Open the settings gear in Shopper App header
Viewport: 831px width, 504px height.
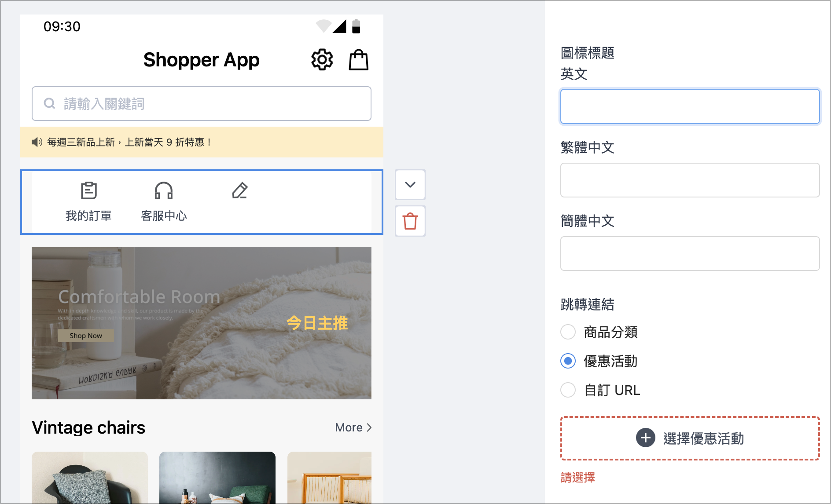(322, 60)
